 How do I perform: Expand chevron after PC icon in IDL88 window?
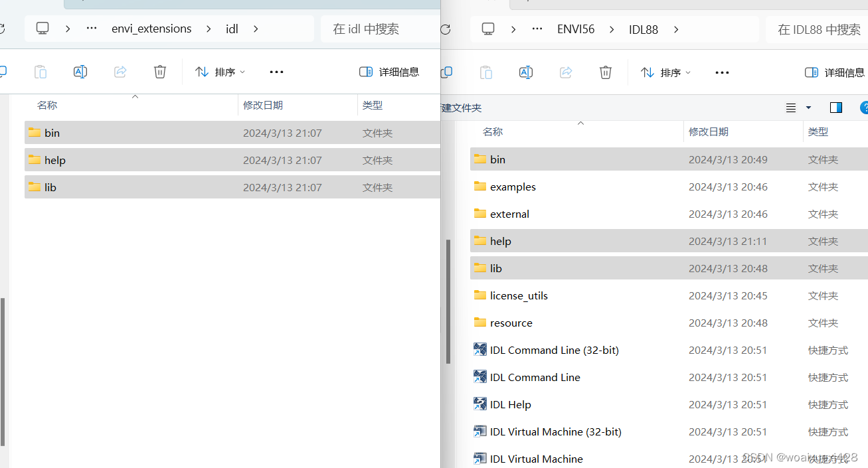513,29
